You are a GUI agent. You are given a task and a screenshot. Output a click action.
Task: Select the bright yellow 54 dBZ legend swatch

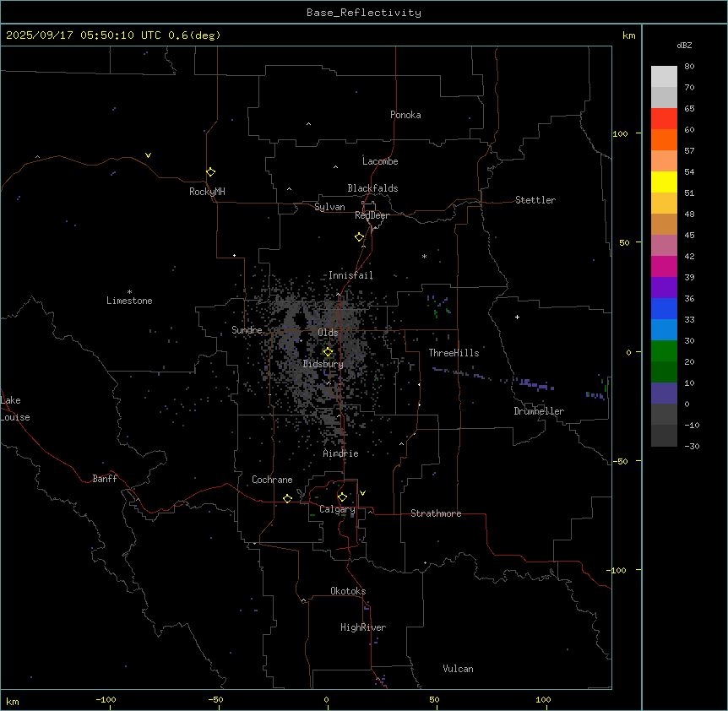click(x=664, y=182)
